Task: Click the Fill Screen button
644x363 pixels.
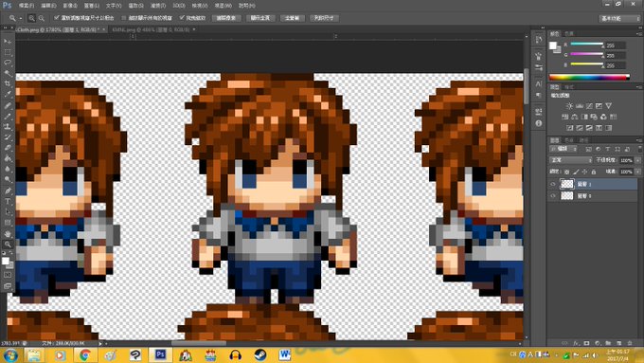Action: [293, 18]
